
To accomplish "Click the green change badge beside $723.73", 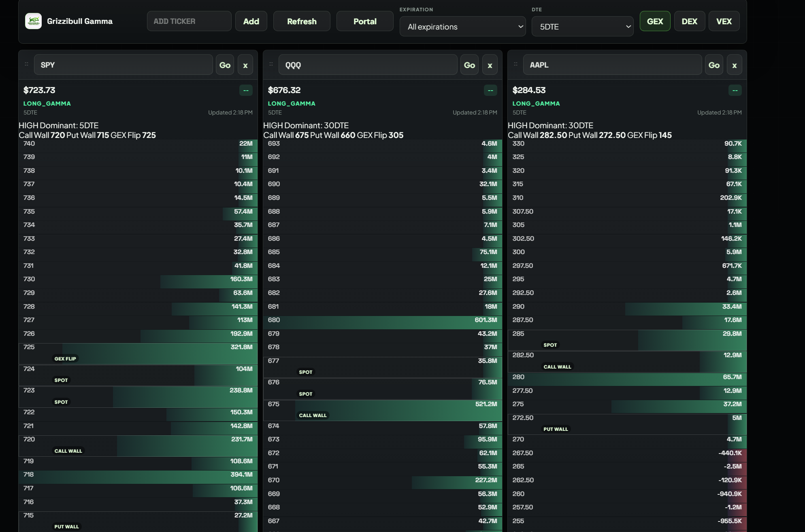I will (246, 90).
